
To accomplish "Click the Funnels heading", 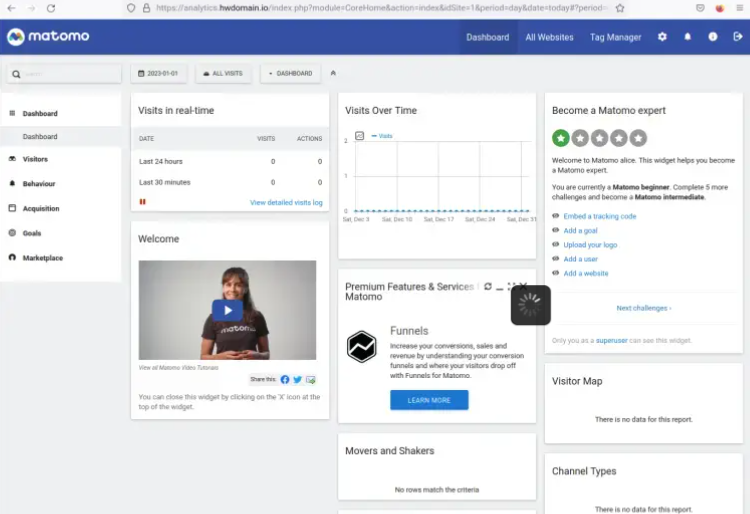I will (x=409, y=331).
